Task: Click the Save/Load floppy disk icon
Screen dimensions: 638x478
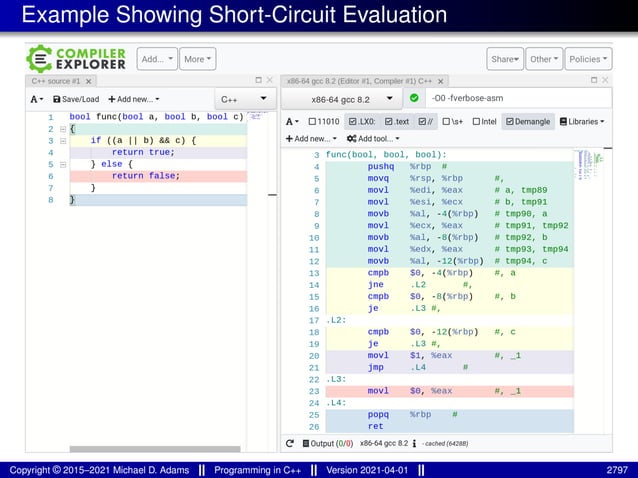Action: 57,99
